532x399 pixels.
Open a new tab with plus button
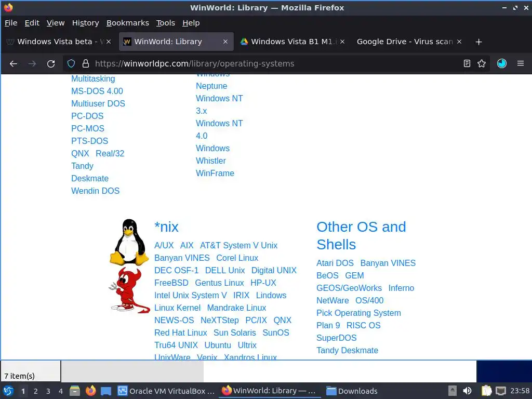tap(478, 42)
